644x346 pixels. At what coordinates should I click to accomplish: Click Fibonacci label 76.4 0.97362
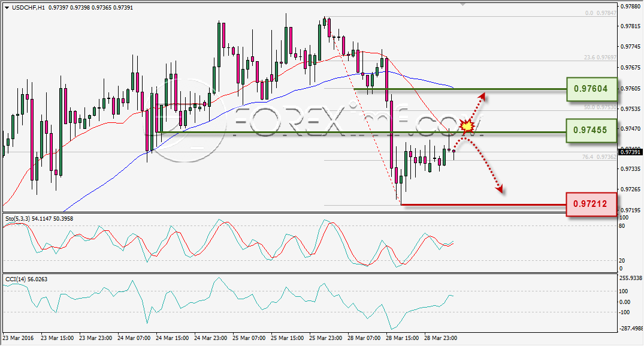coord(600,157)
